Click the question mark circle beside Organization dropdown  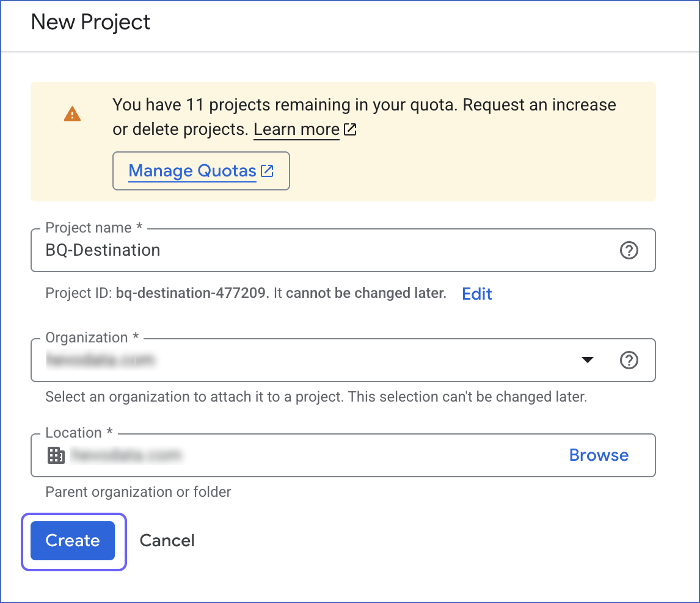pos(629,360)
